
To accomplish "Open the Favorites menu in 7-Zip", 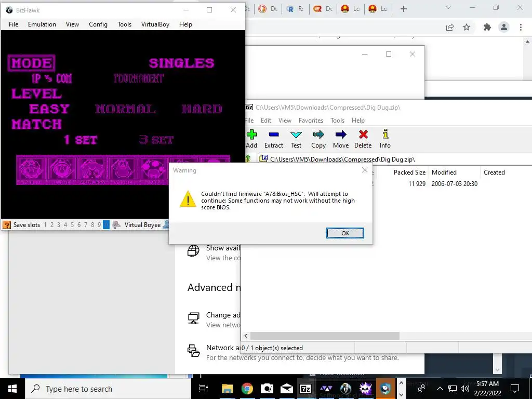I will click(x=311, y=121).
